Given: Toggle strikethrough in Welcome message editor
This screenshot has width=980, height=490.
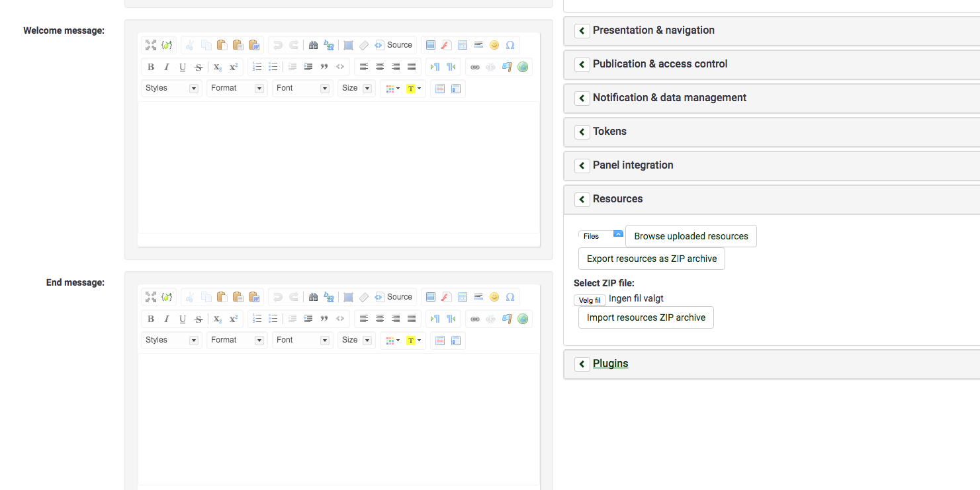Looking at the screenshot, I should coord(199,67).
